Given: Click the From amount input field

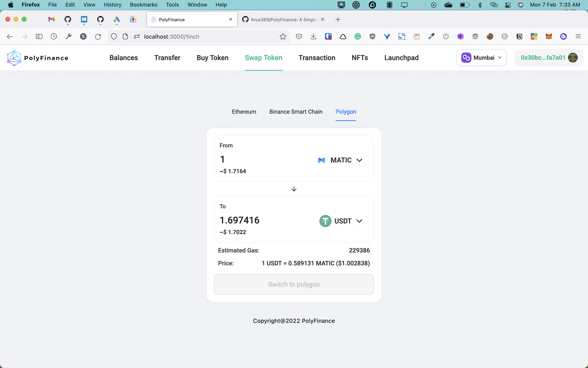Looking at the screenshot, I should [262, 159].
